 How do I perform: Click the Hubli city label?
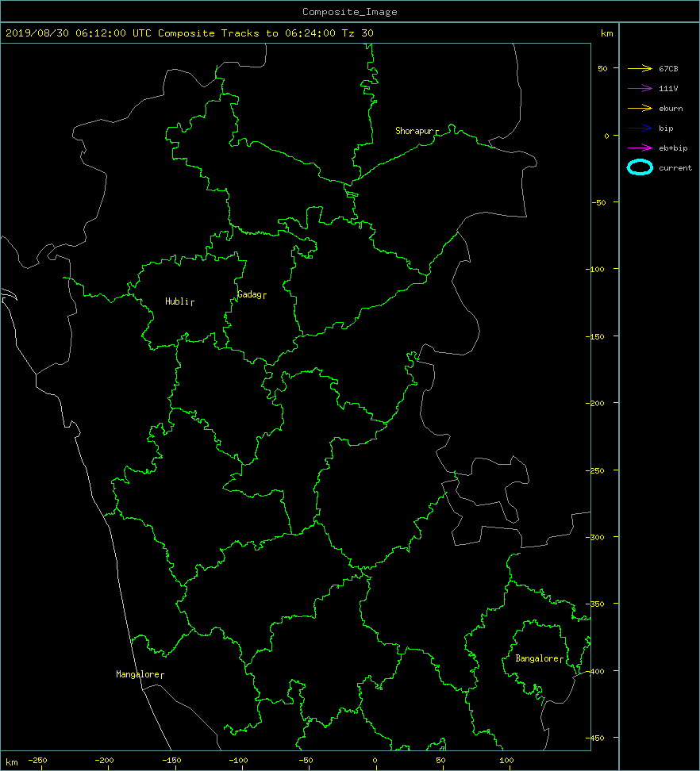tap(177, 301)
